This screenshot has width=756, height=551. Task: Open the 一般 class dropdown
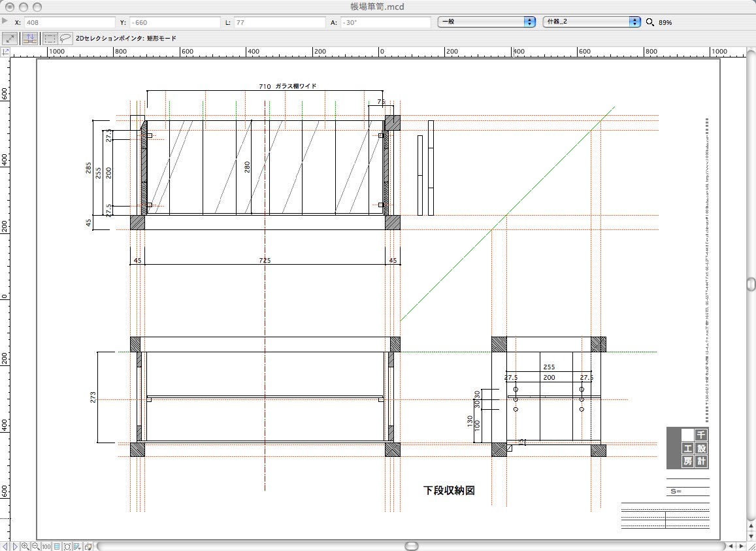pyautogui.click(x=487, y=22)
